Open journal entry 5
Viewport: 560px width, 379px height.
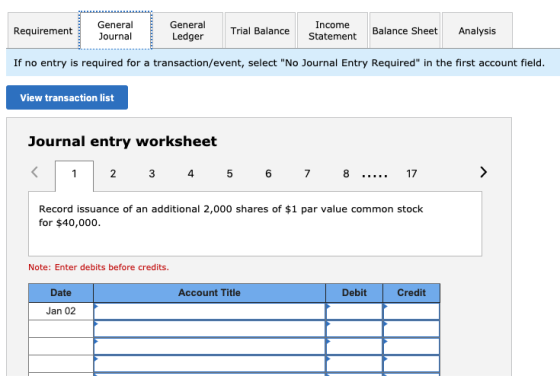[230, 174]
